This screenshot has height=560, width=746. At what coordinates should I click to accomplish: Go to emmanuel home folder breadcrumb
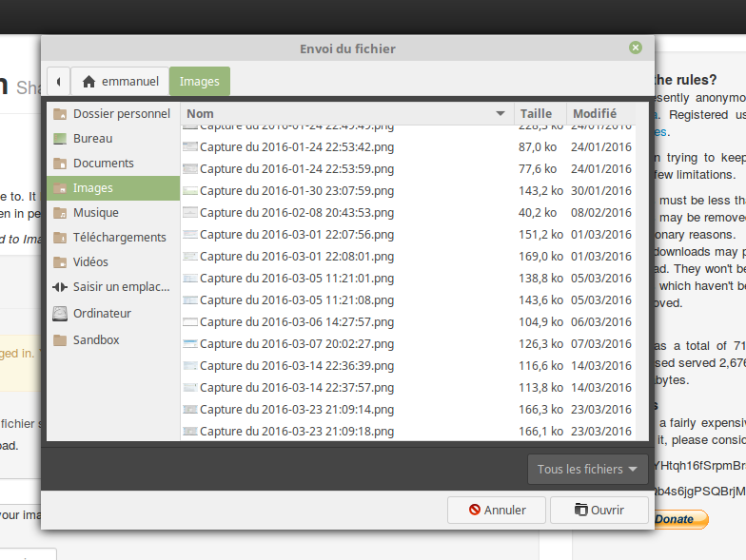(x=120, y=82)
